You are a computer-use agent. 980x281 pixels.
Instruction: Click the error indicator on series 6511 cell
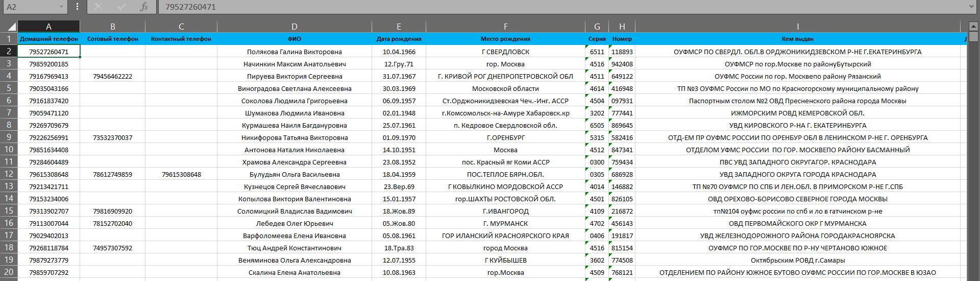coord(587,47)
